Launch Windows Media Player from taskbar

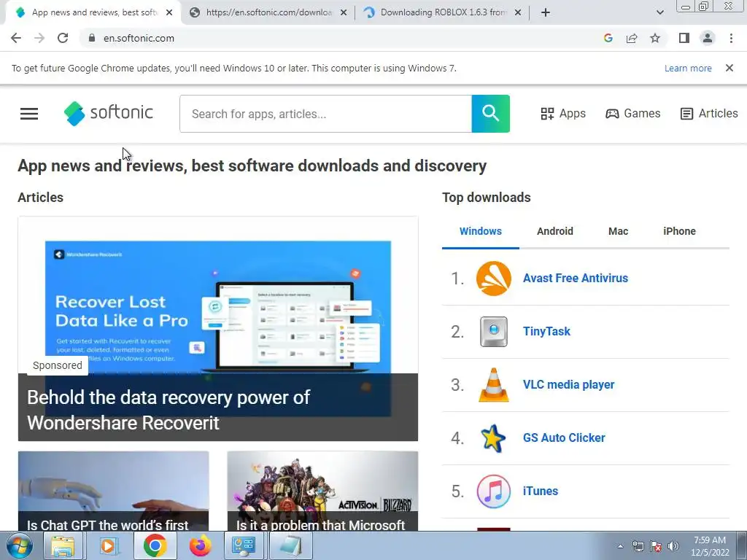pos(108,545)
